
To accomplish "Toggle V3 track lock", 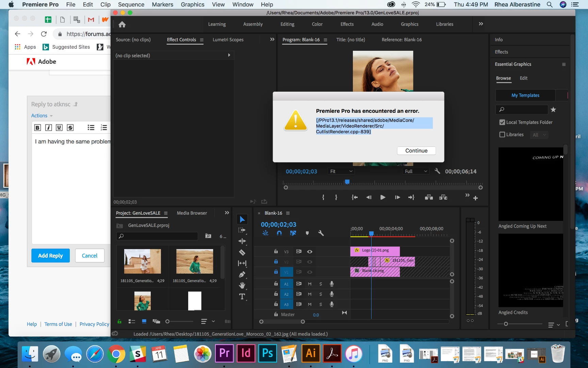I will coord(276,251).
